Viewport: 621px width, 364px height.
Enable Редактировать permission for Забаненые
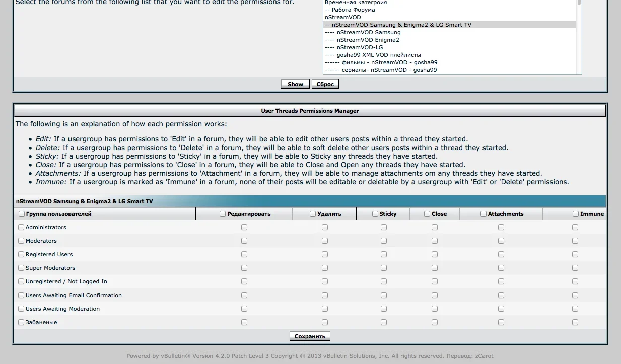(x=244, y=322)
